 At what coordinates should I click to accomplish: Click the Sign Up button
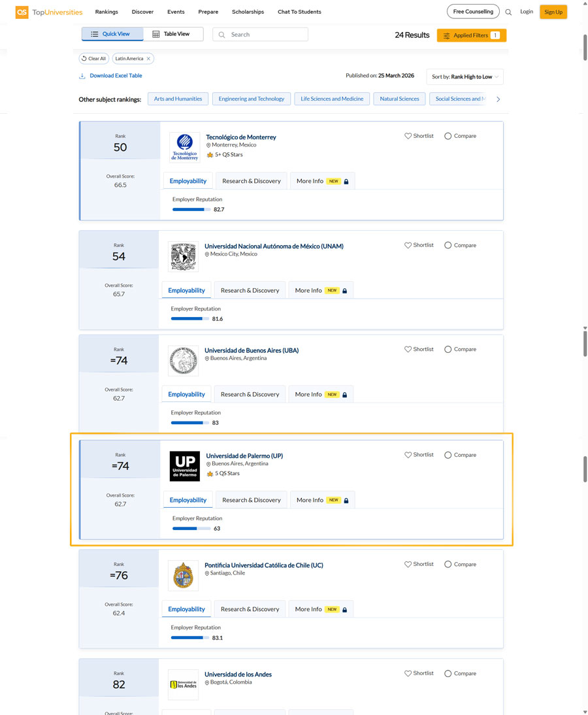tap(553, 12)
